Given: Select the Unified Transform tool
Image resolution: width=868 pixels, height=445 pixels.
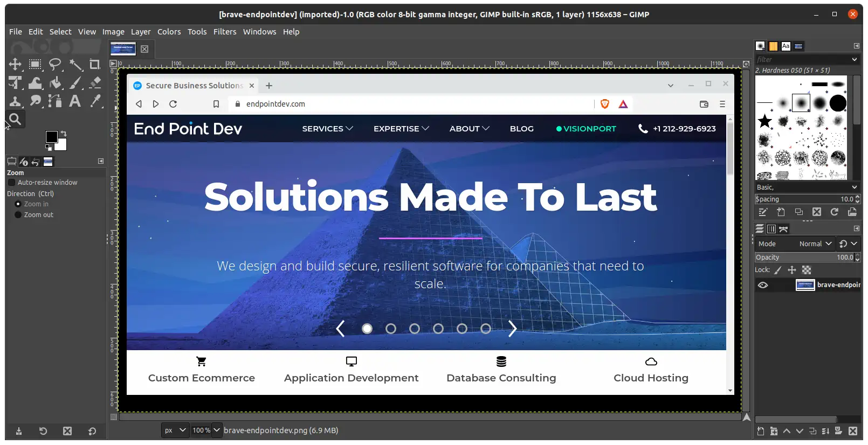Looking at the screenshot, I should pyautogui.click(x=15, y=83).
